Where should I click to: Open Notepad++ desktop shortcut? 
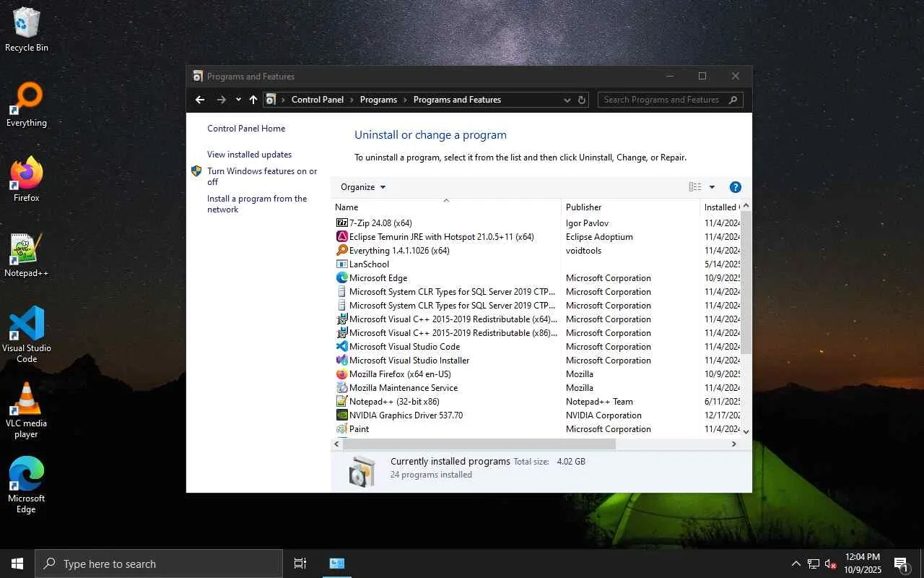coord(26,255)
